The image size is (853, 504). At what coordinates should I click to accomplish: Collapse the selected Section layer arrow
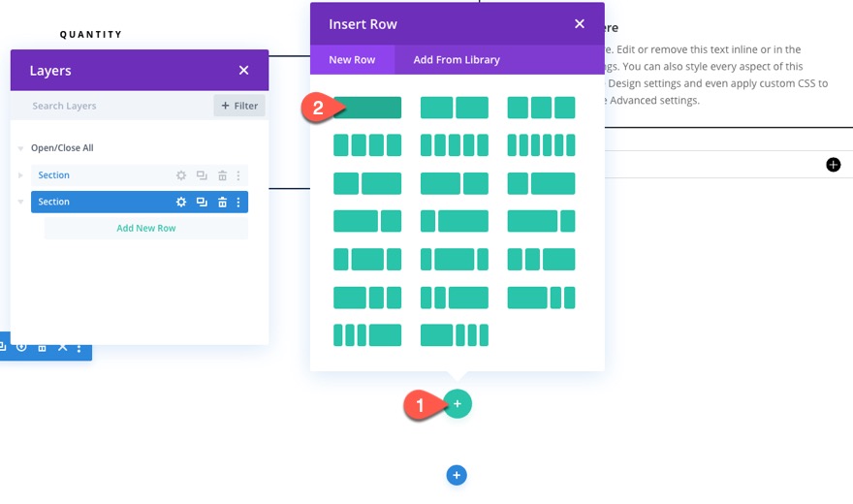tap(21, 202)
